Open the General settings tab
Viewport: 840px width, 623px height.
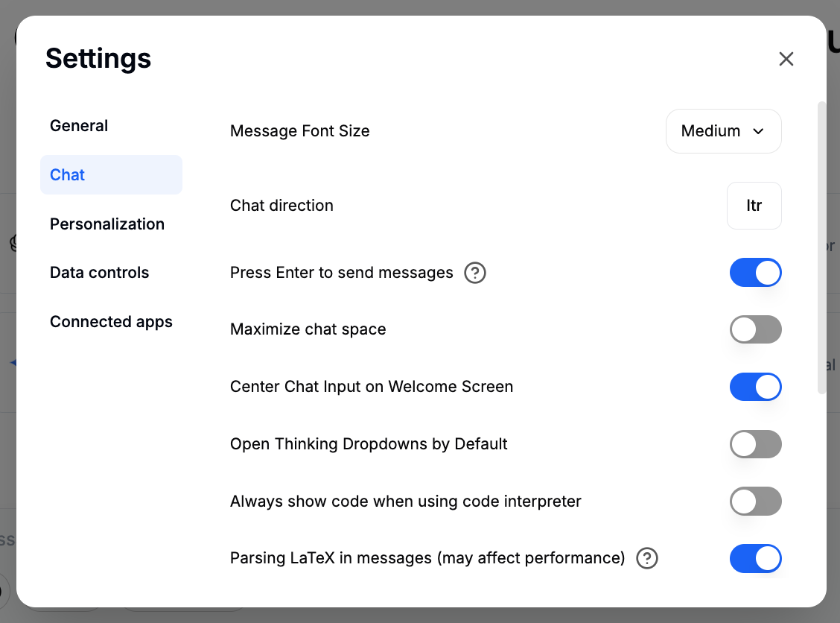click(79, 126)
